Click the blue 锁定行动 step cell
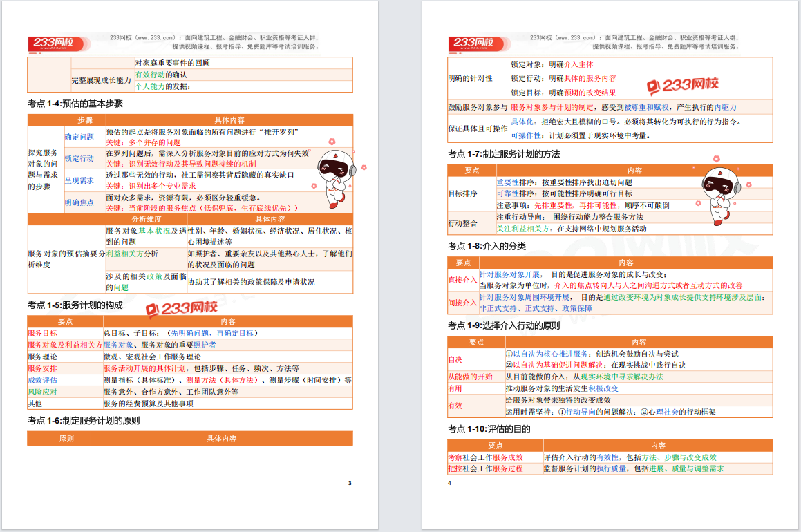This screenshot has height=532, width=801. point(79,158)
